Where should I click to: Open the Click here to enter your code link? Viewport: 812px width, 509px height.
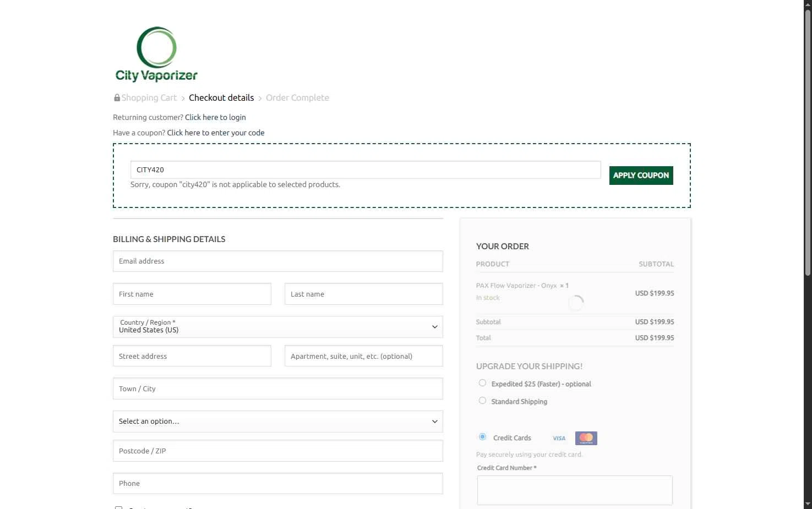216,133
